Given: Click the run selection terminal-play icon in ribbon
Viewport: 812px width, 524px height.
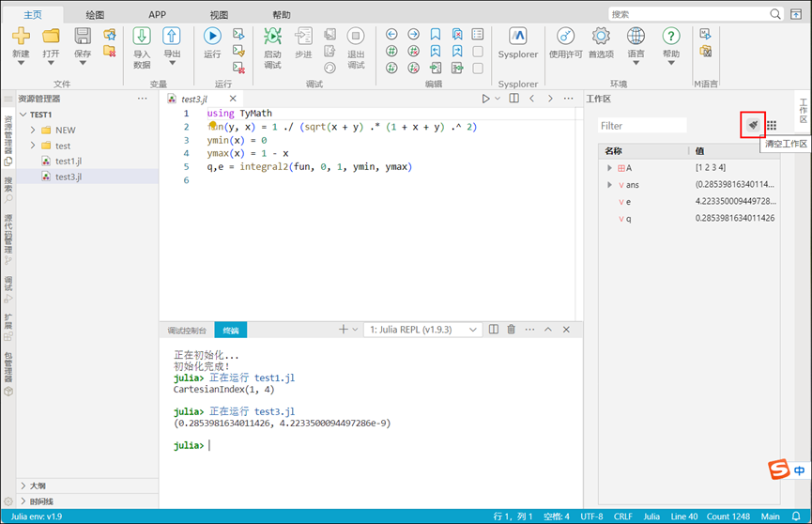Looking at the screenshot, I should tap(238, 34).
